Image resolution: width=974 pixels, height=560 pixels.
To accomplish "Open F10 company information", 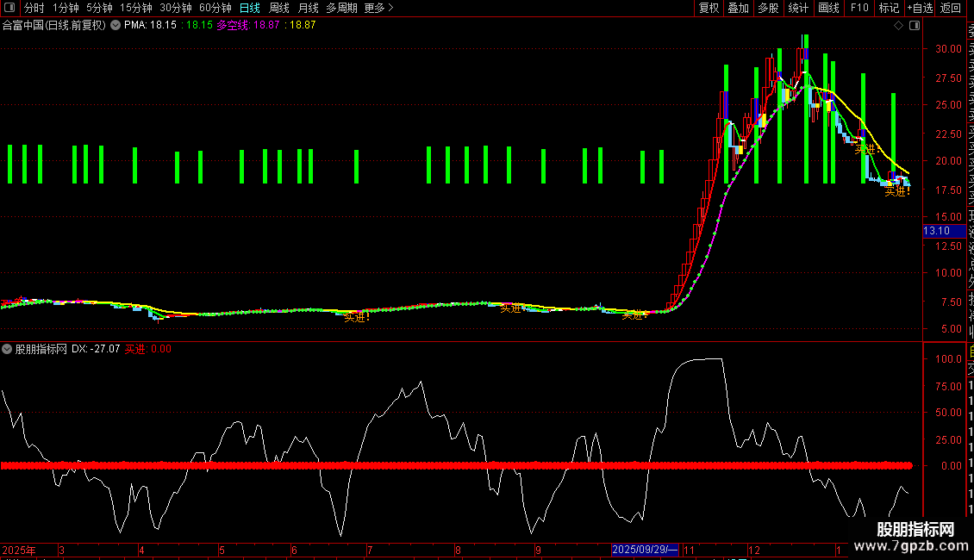I will tap(859, 8).
